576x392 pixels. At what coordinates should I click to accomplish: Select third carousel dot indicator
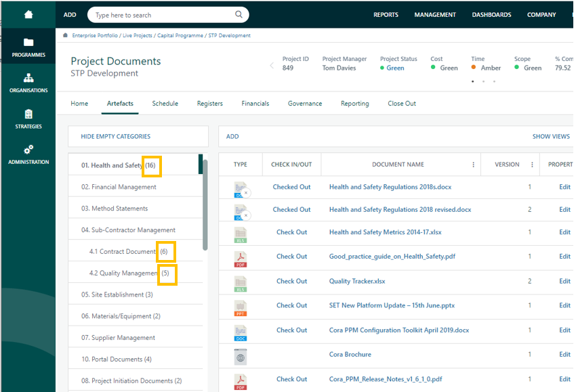494,81
